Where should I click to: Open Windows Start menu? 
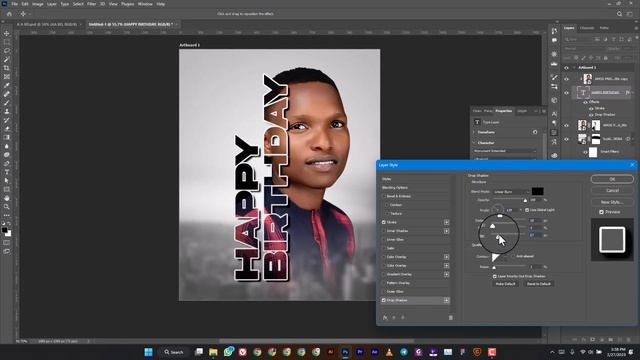[x=148, y=352]
